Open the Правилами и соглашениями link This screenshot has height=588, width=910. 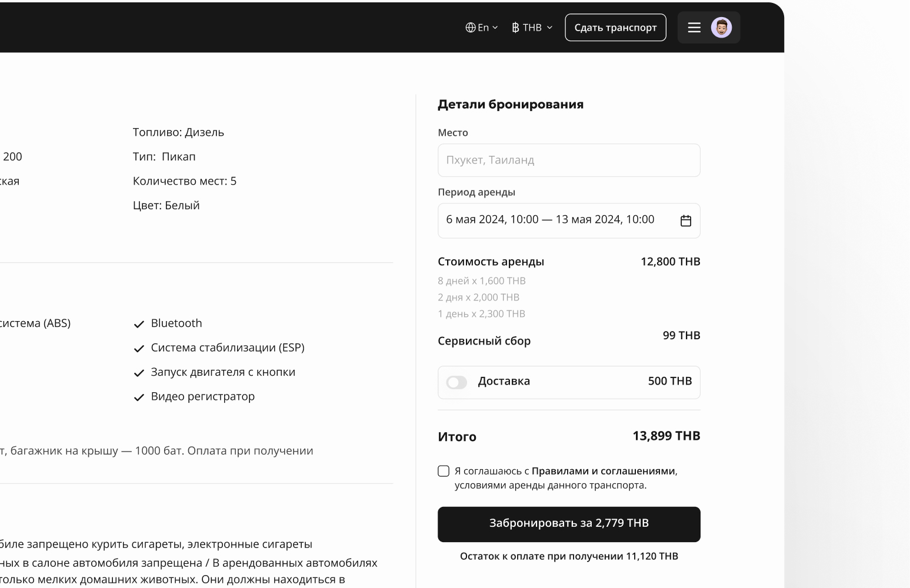click(x=603, y=471)
